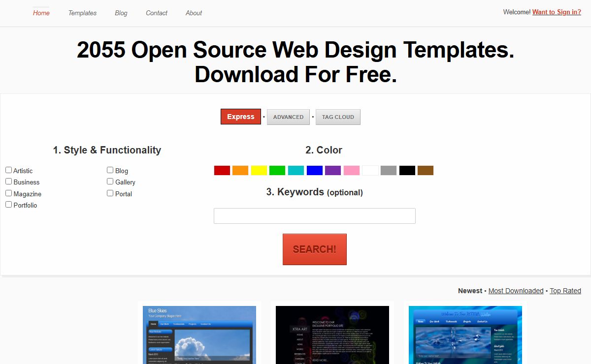Choose the blue color swatch

pos(315,170)
